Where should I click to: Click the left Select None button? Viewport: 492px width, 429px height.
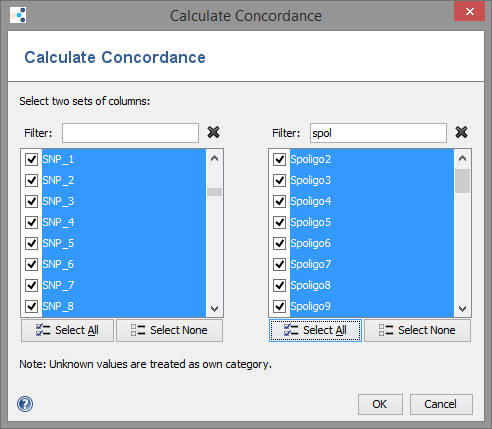169,330
